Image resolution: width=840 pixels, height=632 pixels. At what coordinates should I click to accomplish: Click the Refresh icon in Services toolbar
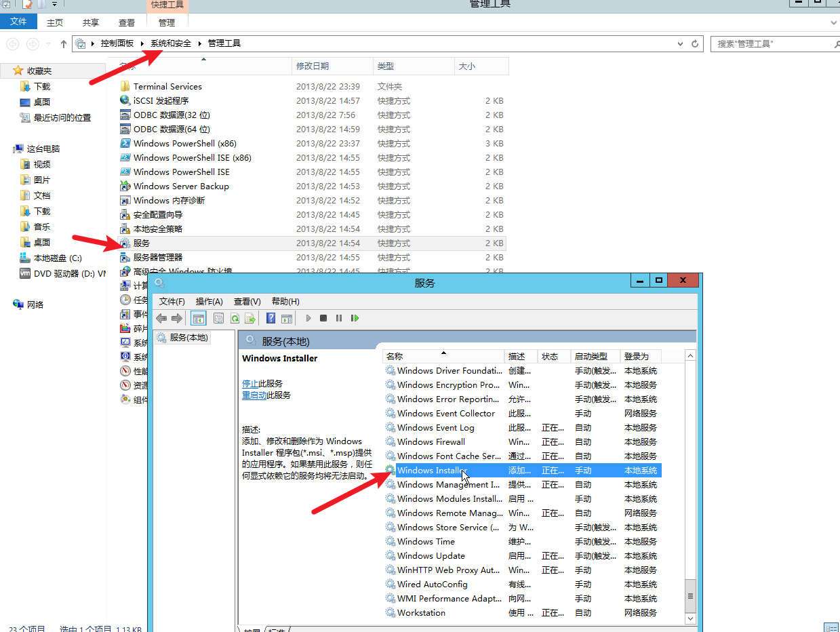[x=235, y=318]
